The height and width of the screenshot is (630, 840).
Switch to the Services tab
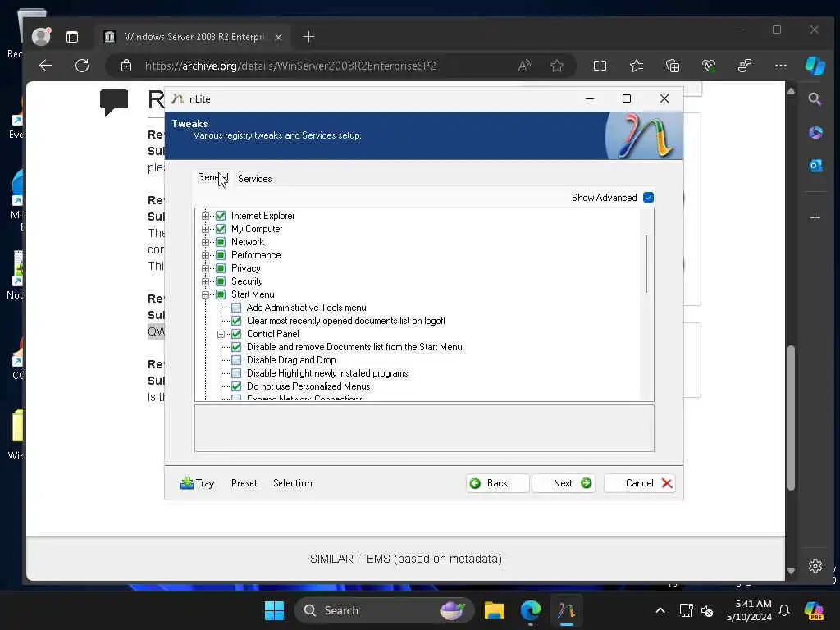pos(254,178)
